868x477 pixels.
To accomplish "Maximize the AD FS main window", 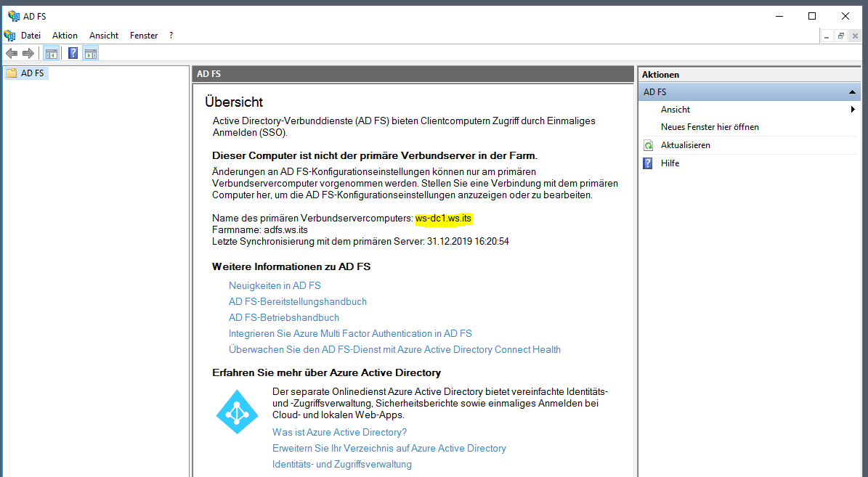I will 812,16.
